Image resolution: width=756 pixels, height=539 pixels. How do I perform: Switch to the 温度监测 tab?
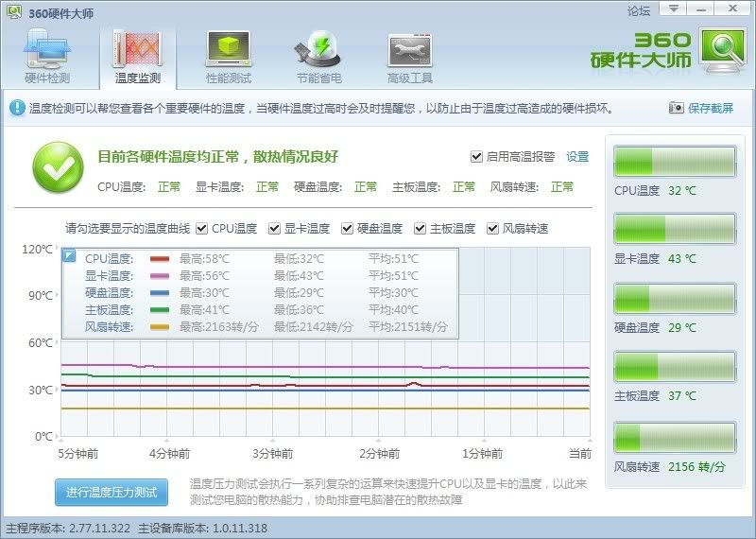(138, 57)
